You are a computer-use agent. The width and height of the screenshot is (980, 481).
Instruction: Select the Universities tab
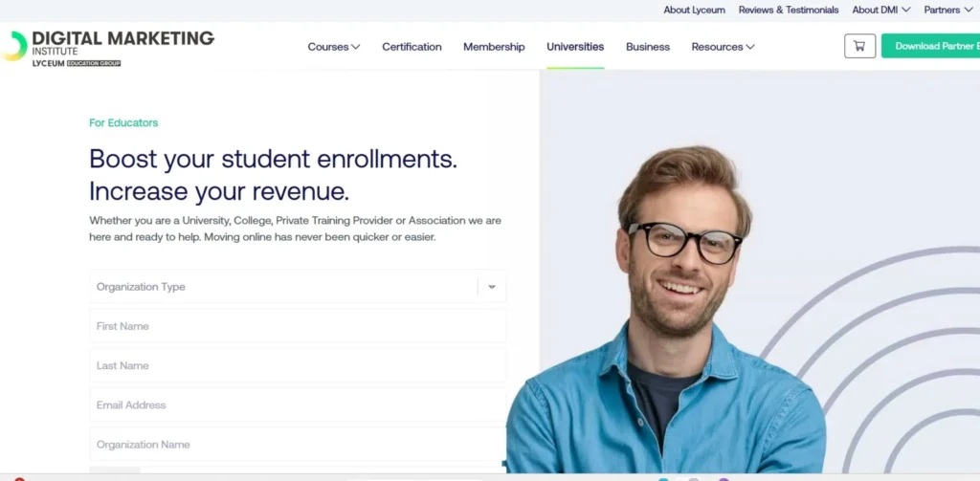[x=575, y=47]
